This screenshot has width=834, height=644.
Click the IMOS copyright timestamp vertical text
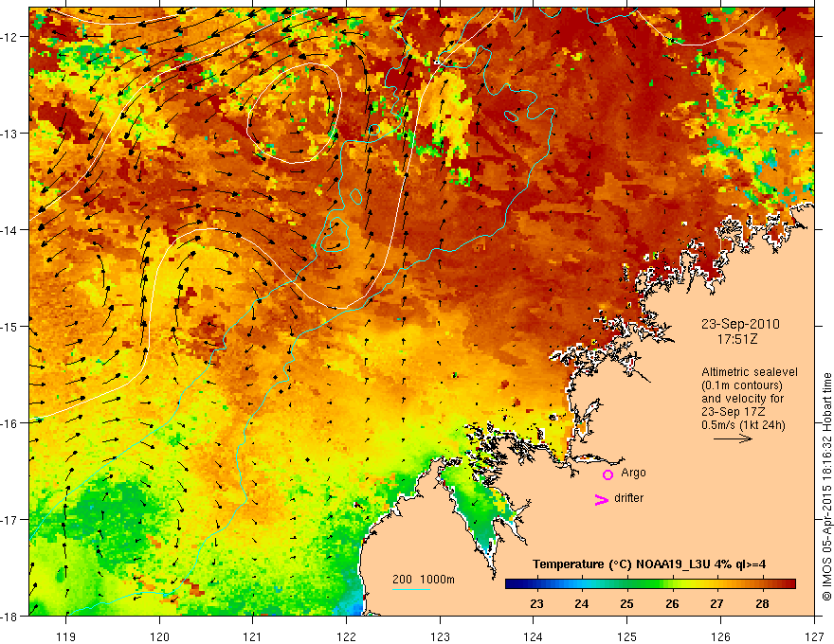(826, 487)
